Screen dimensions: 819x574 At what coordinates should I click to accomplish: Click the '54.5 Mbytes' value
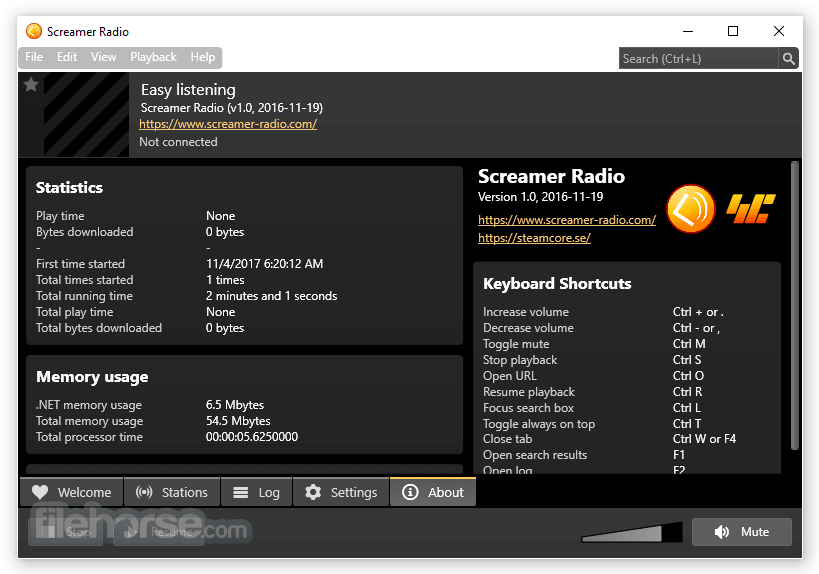238,421
